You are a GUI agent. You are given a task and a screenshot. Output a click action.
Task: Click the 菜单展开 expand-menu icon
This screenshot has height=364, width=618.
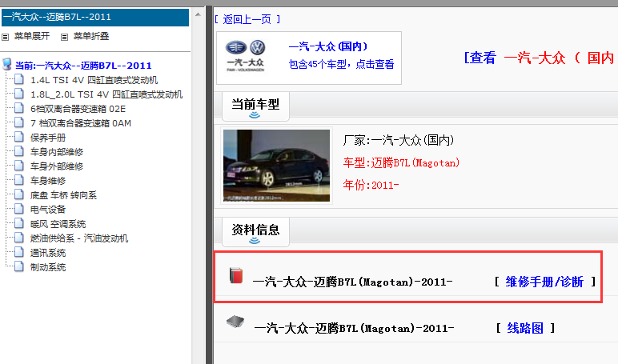click(x=5, y=37)
